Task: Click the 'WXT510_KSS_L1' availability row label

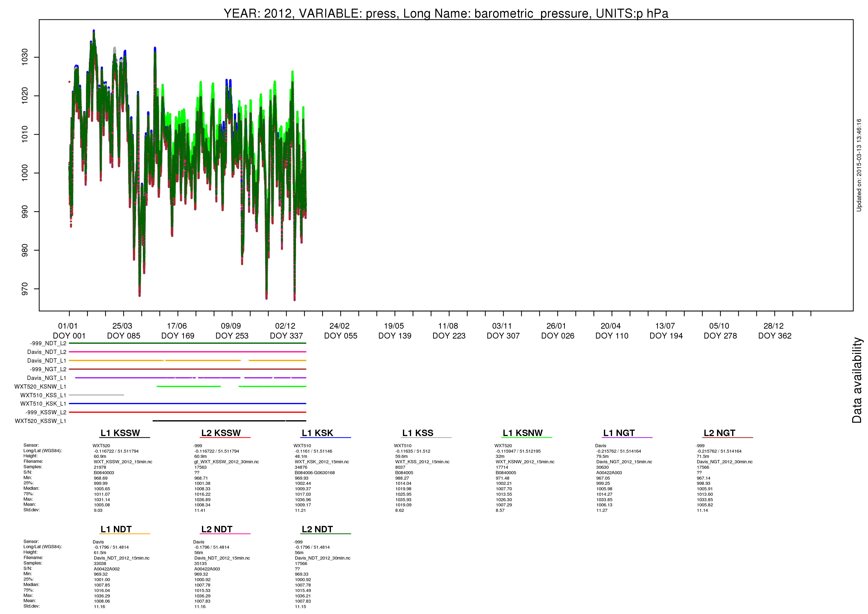Action: [43, 395]
